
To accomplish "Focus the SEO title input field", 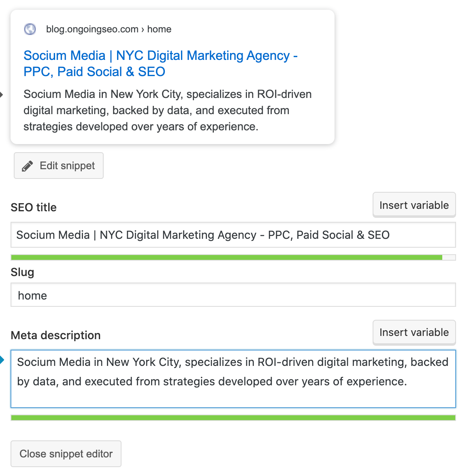I will tap(233, 235).
